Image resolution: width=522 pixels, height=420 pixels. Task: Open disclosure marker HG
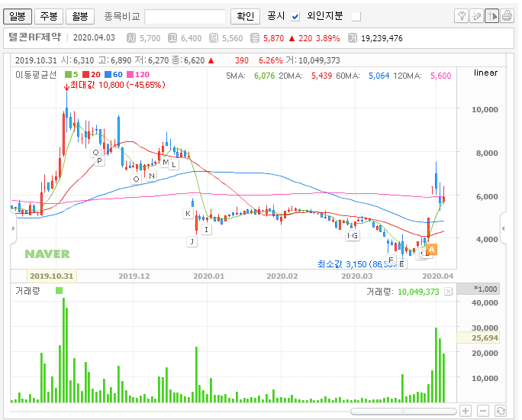(353, 235)
